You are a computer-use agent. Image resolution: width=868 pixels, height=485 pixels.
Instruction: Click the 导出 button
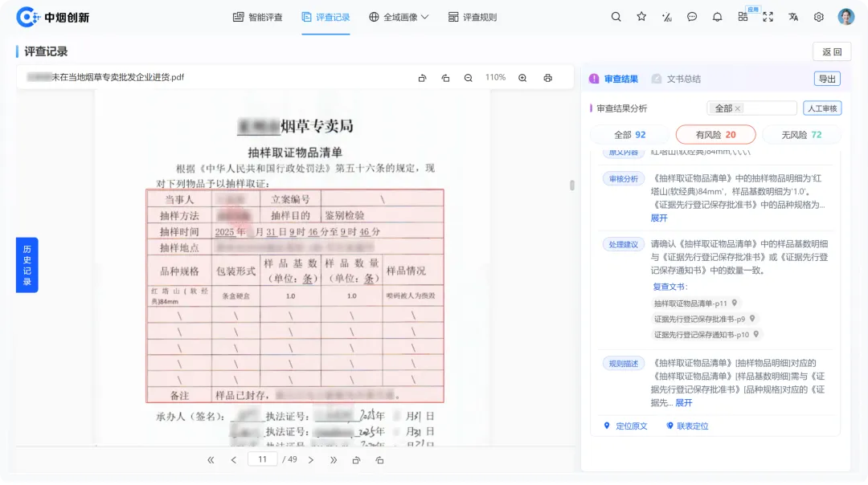point(827,79)
